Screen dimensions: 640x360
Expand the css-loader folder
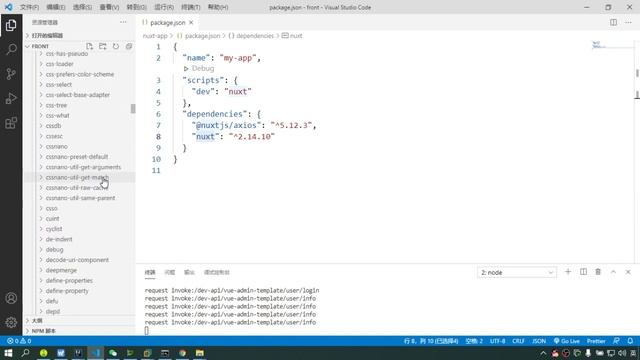60,64
